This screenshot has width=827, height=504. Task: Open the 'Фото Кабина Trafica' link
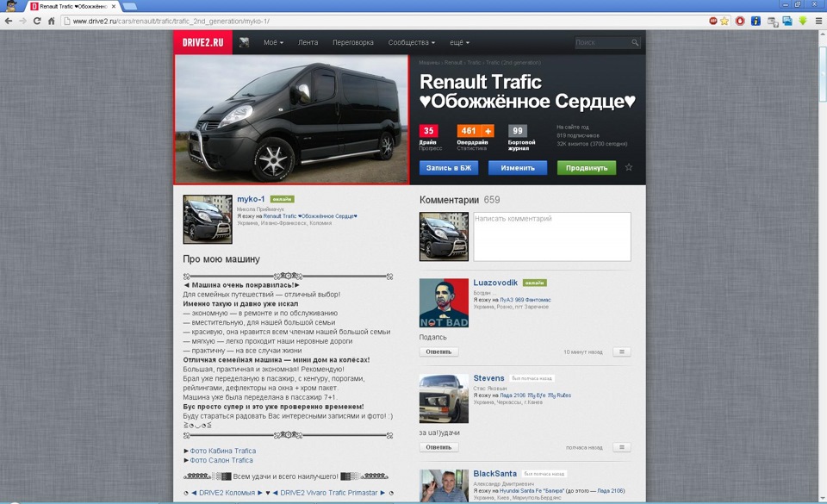pyautogui.click(x=222, y=451)
